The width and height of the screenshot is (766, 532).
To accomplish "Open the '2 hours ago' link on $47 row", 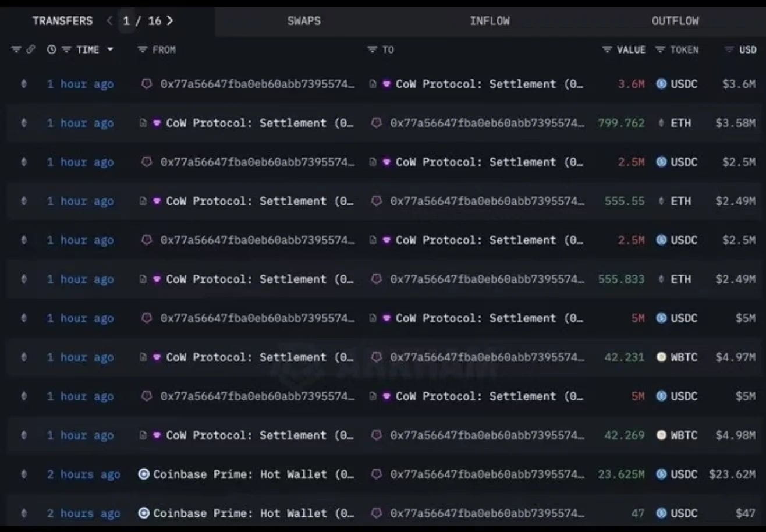I will pyautogui.click(x=84, y=513).
